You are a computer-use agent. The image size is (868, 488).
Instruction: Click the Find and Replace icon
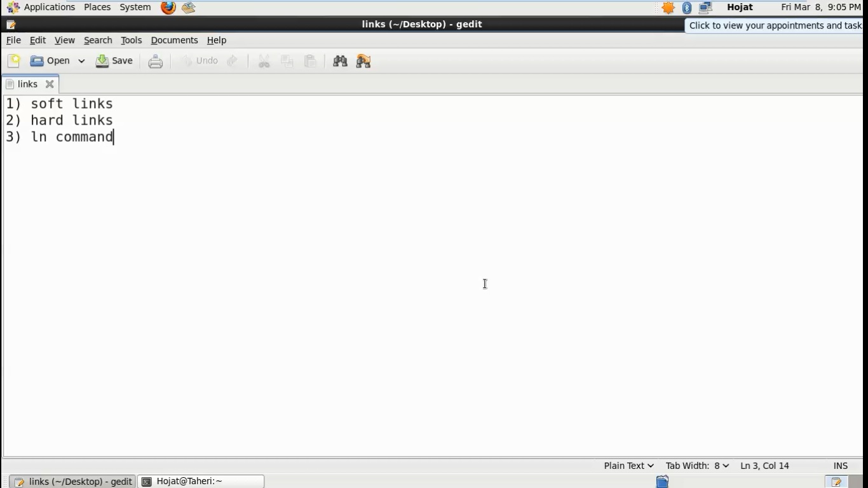[x=363, y=61]
